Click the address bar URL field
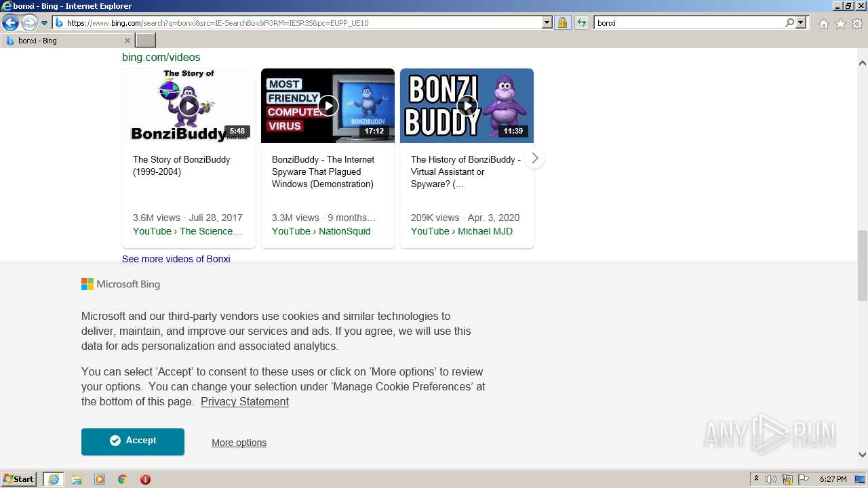Image resolution: width=868 pixels, height=488 pixels. tap(303, 23)
